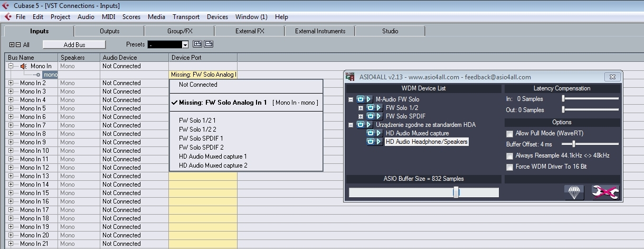
Task: Click play arrow beside HD Audio Headphone/Speakers
Action: [379, 142]
